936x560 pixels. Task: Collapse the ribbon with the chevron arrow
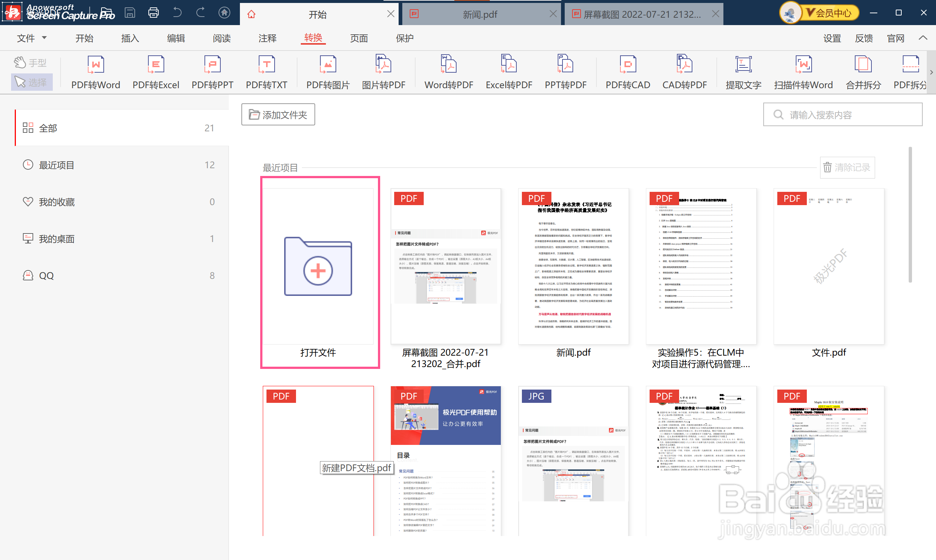tap(923, 38)
